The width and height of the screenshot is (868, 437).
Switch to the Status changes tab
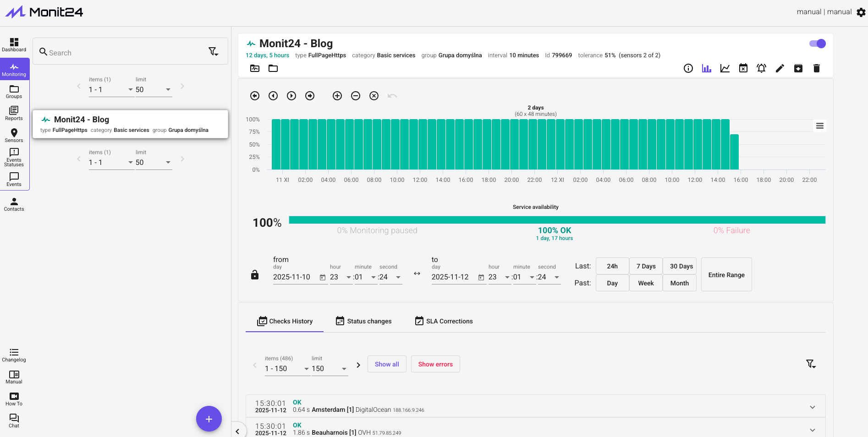(364, 321)
